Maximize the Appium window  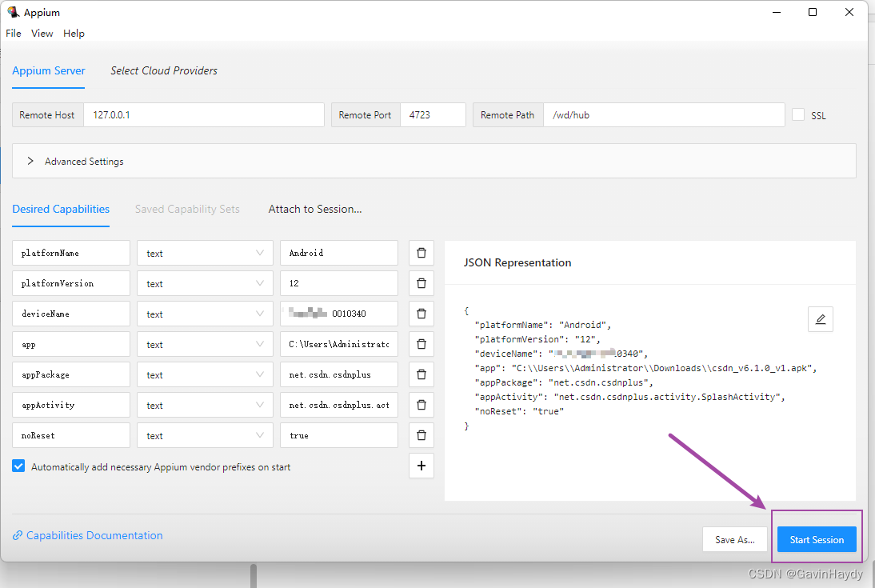(813, 12)
